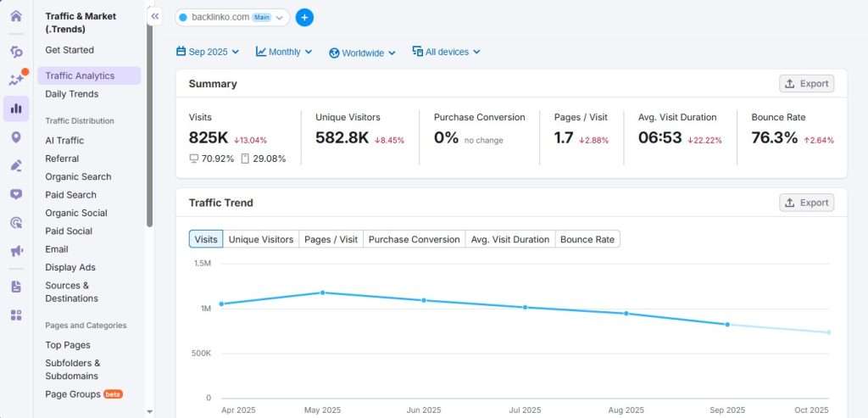This screenshot has height=418, width=868.
Task: Open the Local map pin icon
Action: coord(16,137)
